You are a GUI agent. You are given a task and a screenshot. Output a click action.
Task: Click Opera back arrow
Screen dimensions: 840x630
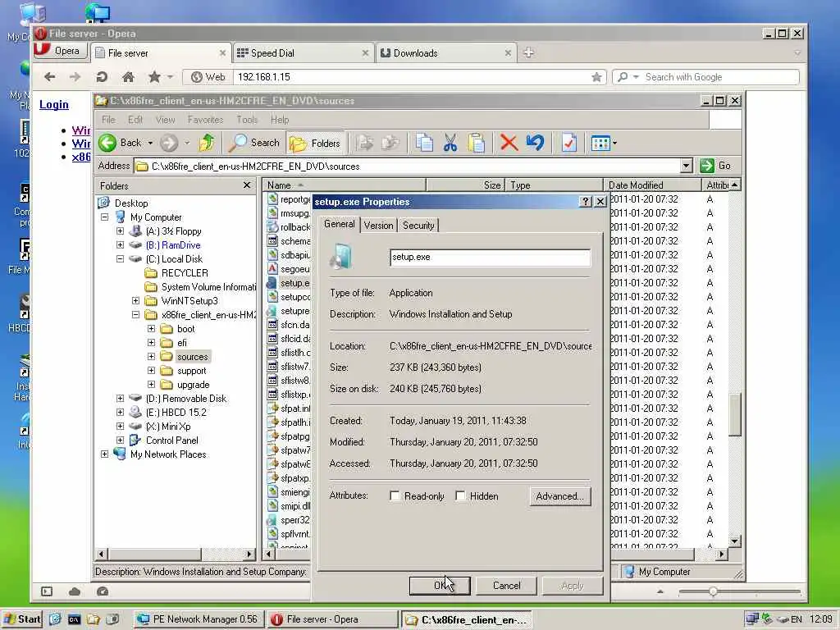(50, 77)
